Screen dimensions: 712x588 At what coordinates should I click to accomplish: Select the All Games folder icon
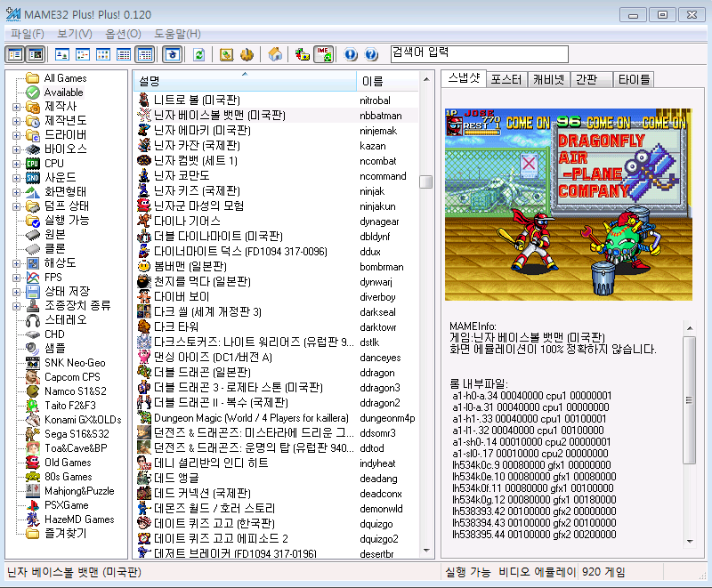coord(33,78)
